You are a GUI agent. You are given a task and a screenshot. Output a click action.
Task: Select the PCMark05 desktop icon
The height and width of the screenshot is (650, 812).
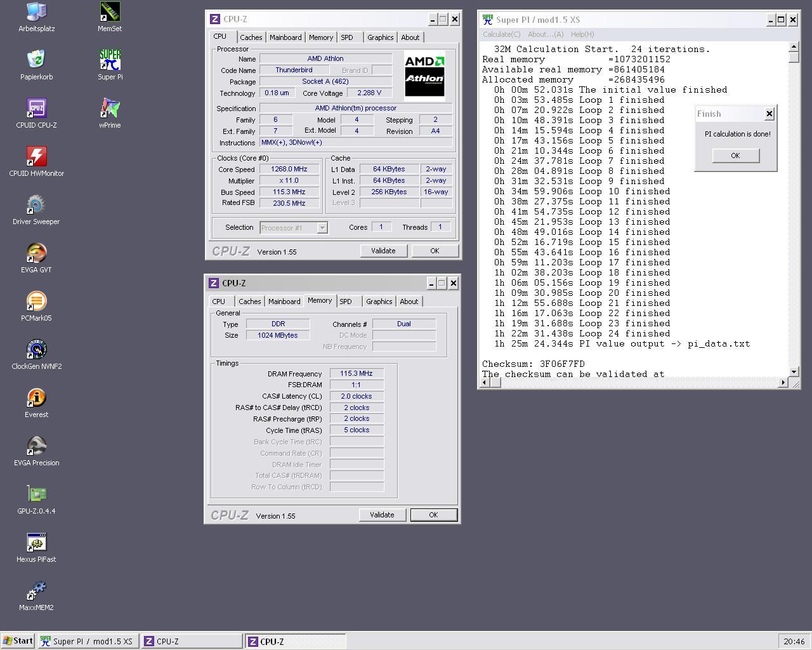click(x=36, y=306)
